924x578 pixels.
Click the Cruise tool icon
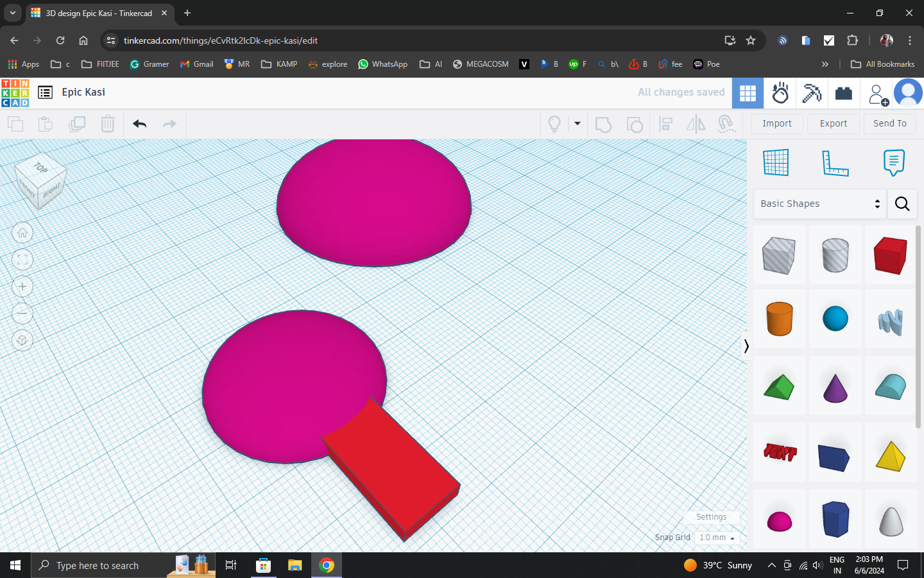[726, 124]
